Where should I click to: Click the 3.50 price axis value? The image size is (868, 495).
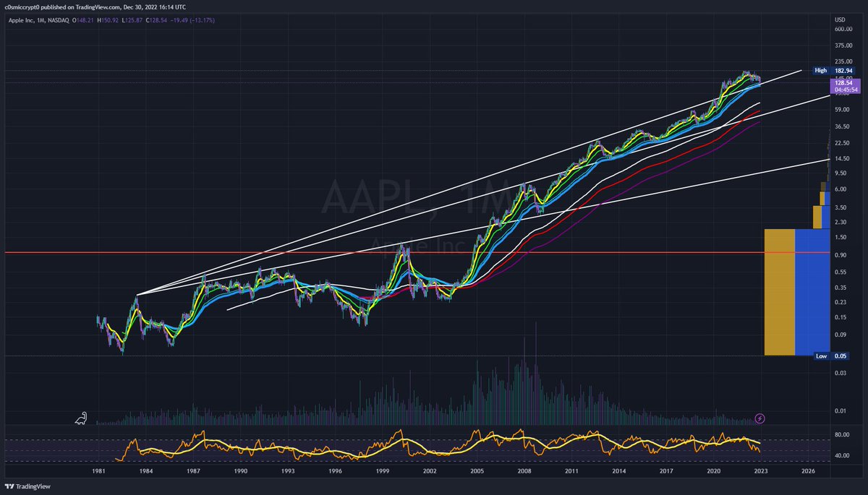pyautogui.click(x=840, y=207)
